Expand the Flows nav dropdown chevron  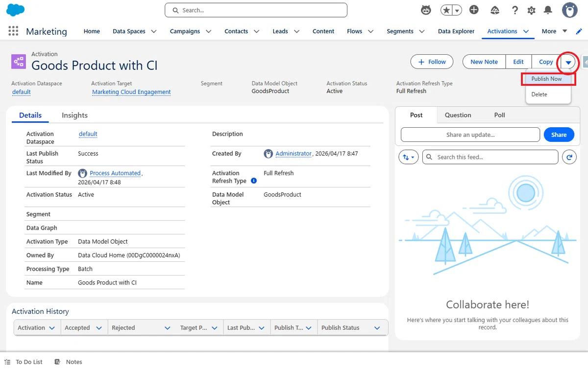pyautogui.click(x=370, y=31)
